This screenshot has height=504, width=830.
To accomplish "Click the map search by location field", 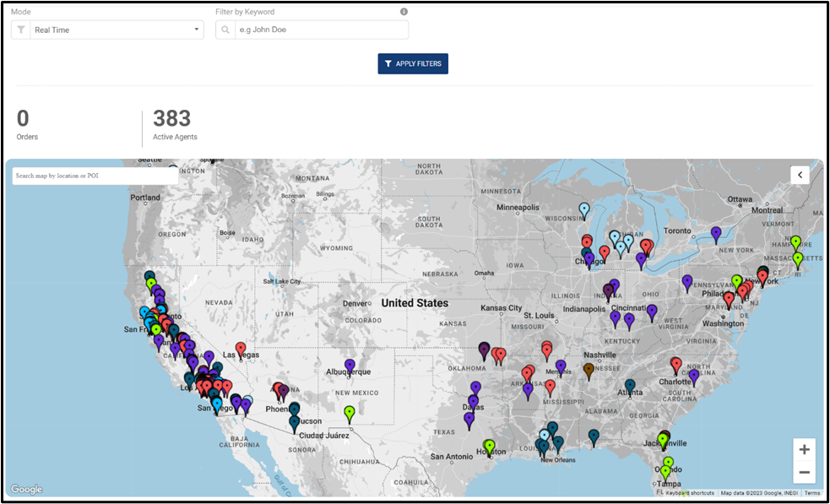I will (x=95, y=176).
